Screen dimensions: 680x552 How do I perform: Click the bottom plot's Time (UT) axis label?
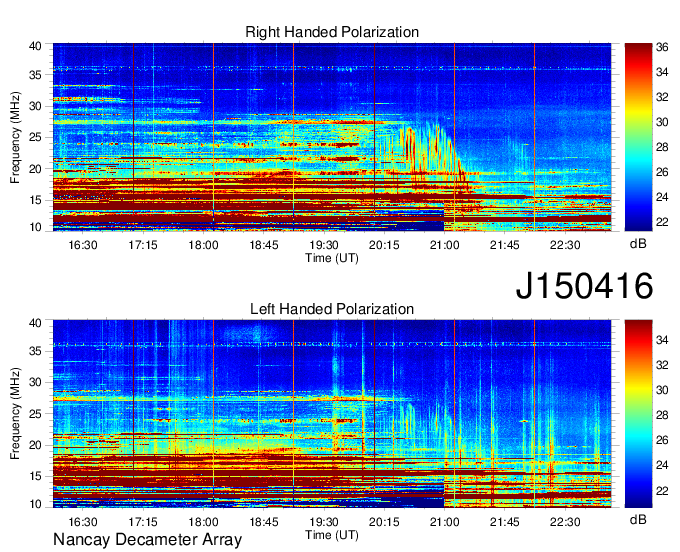point(332,535)
